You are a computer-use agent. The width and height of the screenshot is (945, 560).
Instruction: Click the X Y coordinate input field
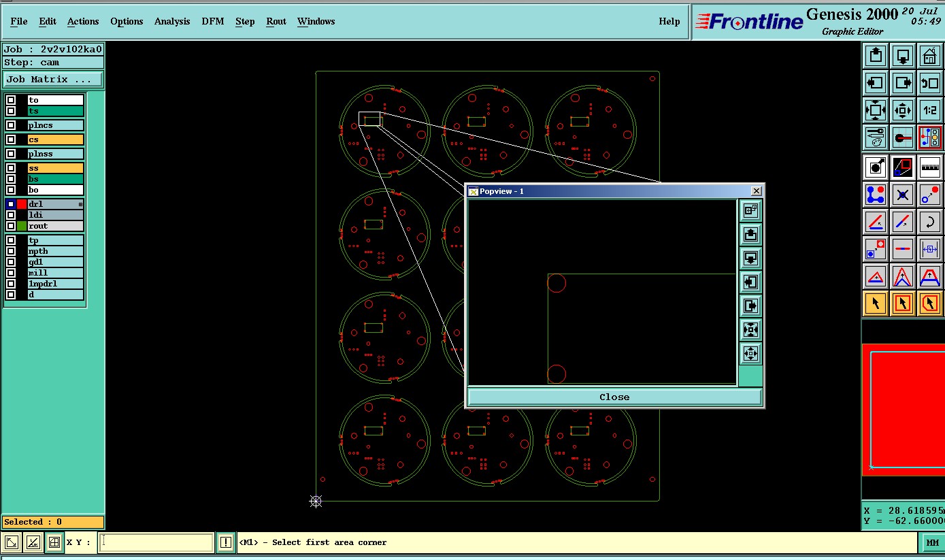(x=156, y=542)
